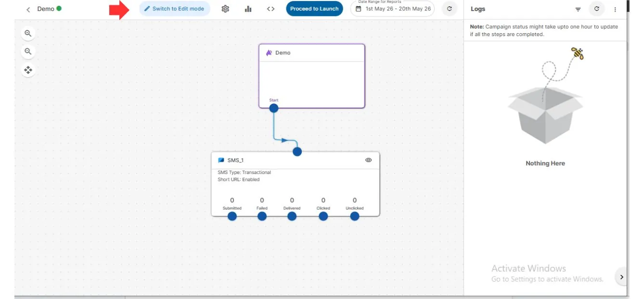Click the SMS_1 input connector
Screen dimensions: 644x299
coord(297,151)
